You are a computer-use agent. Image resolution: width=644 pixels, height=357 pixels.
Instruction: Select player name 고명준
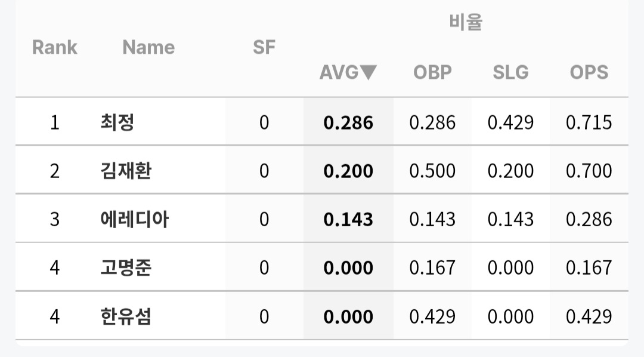click(126, 267)
